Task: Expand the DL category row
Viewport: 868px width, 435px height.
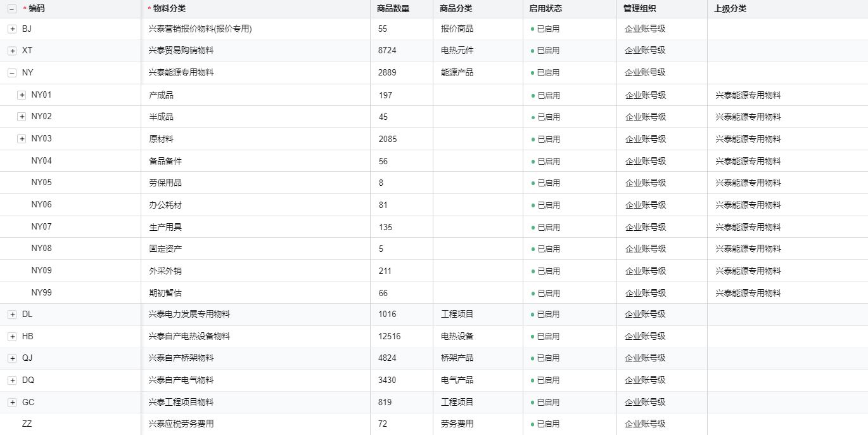Action: click(x=12, y=315)
